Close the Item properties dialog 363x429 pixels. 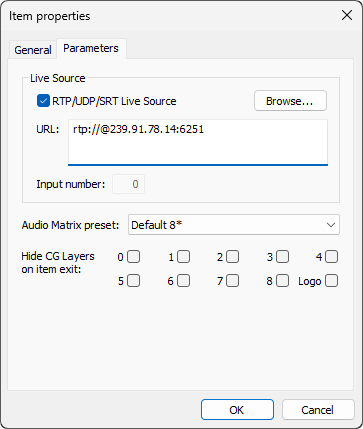coord(347,15)
